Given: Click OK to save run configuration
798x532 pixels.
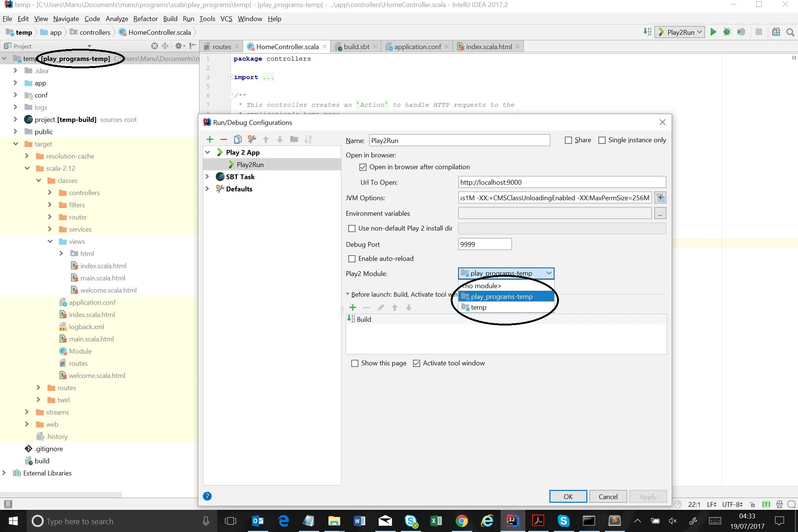Looking at the screenshot, I should pyautogui.click(x=567, y=497).
